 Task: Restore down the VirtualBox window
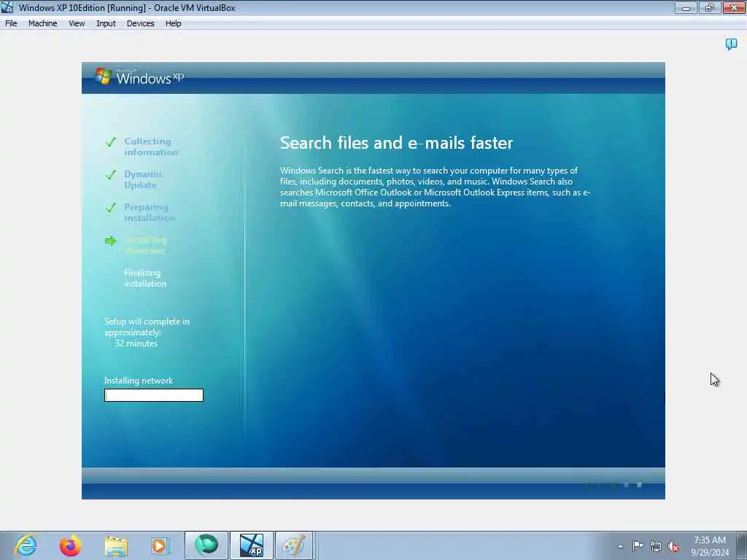710,7
